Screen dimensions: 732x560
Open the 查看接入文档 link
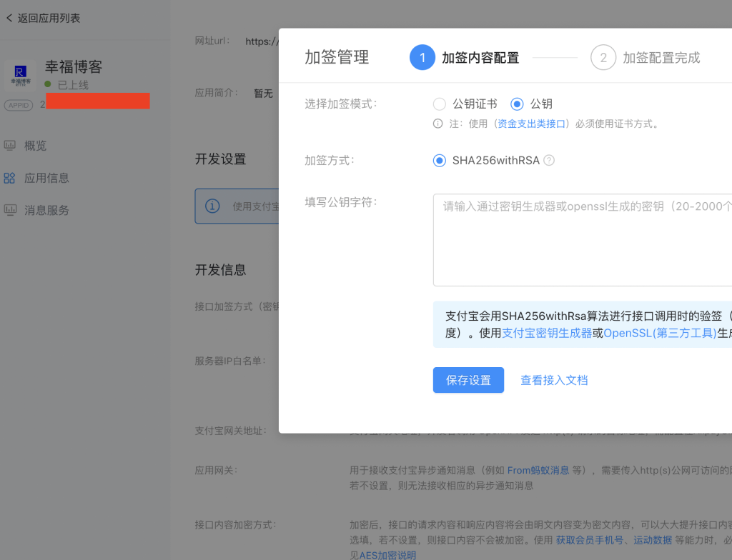point(554,380)
